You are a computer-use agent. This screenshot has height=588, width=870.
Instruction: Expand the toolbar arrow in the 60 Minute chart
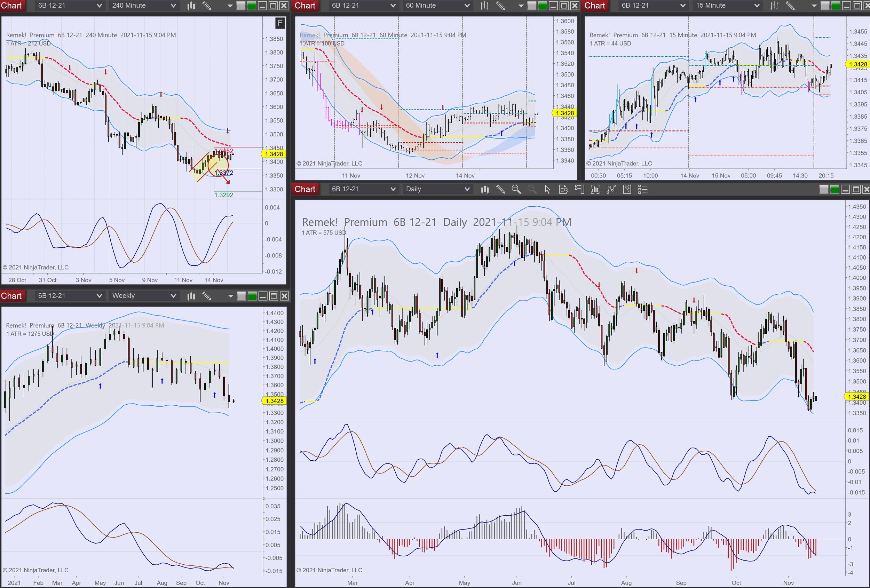tap(521, 6)
